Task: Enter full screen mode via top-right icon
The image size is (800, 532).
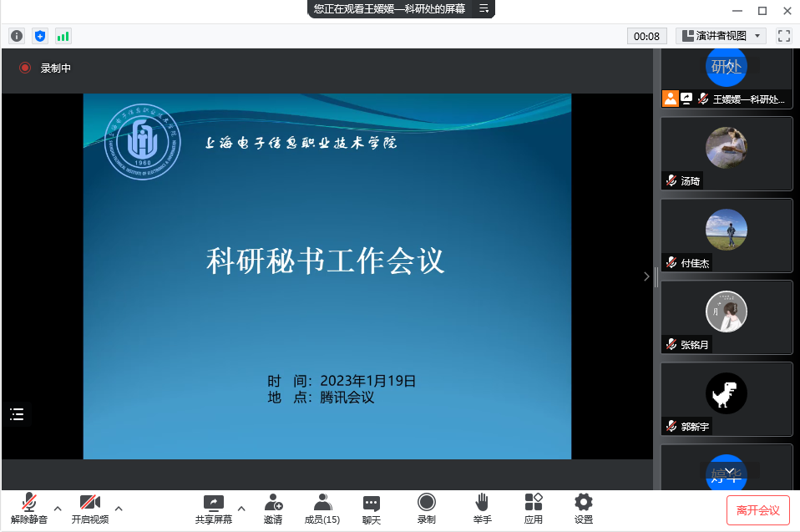Action: (783, 36)
